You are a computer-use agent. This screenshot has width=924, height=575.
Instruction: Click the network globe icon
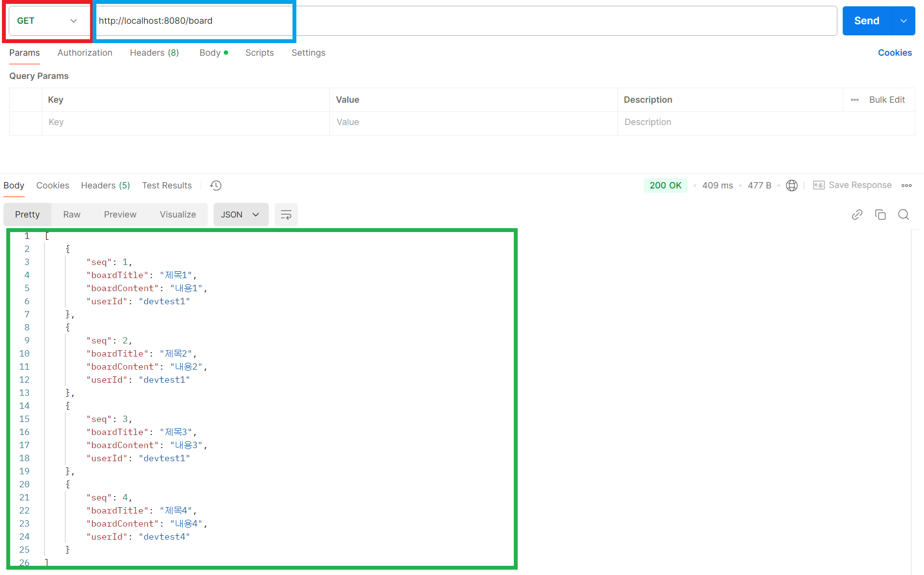(792, 186)
